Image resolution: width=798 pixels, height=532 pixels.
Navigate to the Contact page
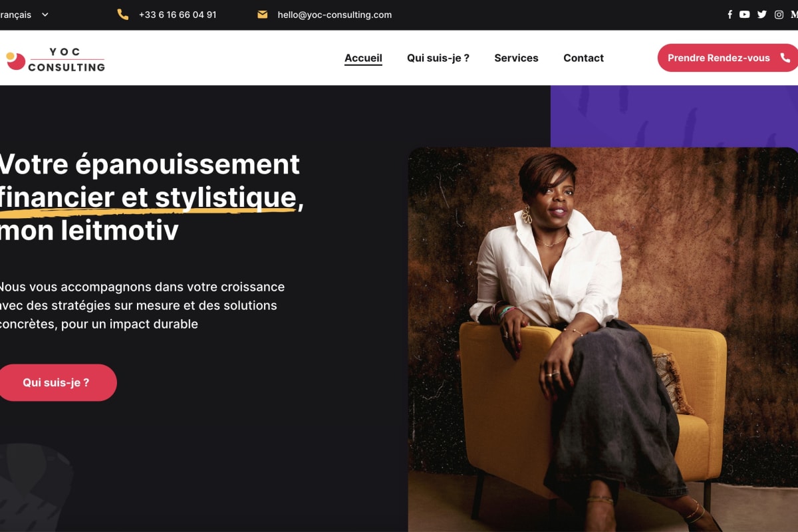583,58
